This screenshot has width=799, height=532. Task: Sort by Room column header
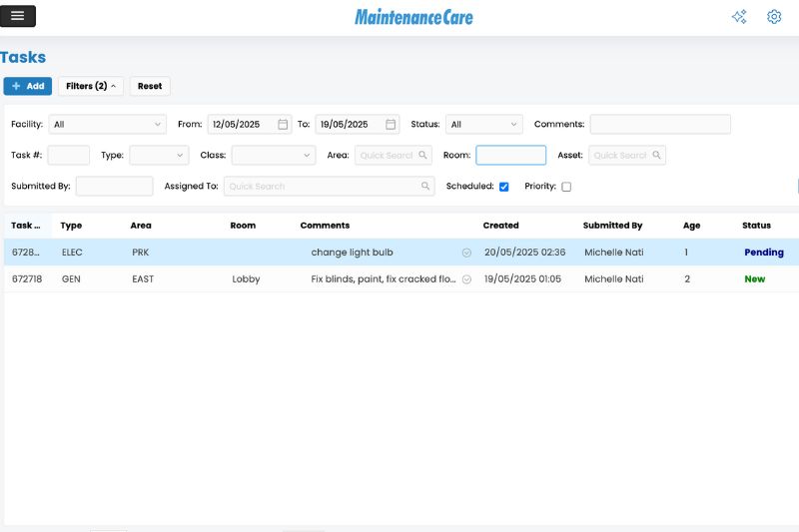(x=243, y=226)
